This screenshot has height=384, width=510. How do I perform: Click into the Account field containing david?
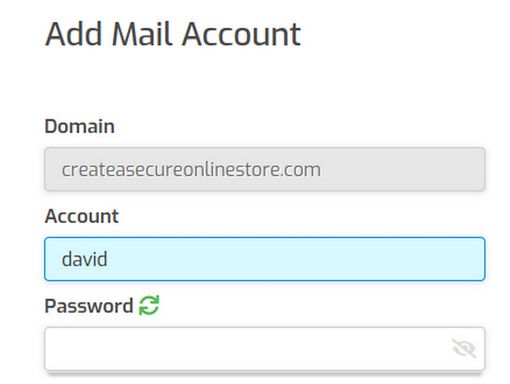[264, 259]
